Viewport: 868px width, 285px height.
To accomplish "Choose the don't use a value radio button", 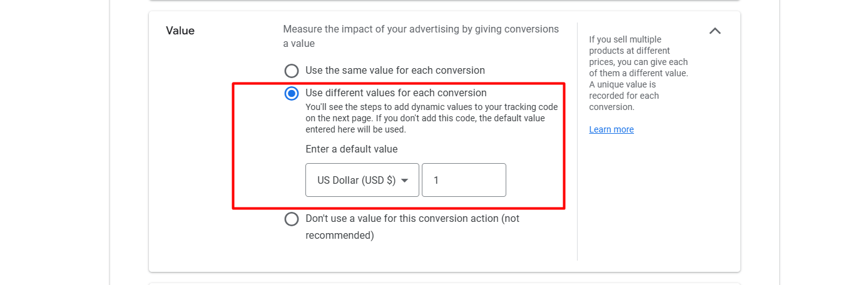I will (292, 219).
